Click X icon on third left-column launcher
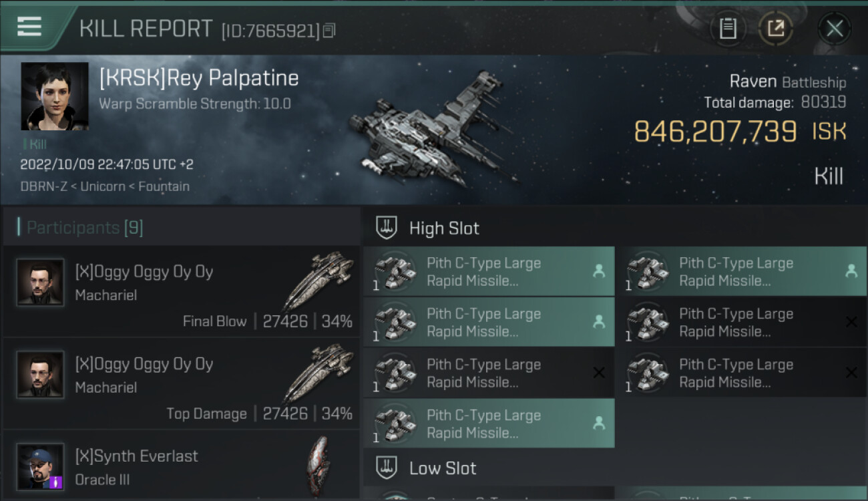868x501 pixels. click(x=598, y=373)
